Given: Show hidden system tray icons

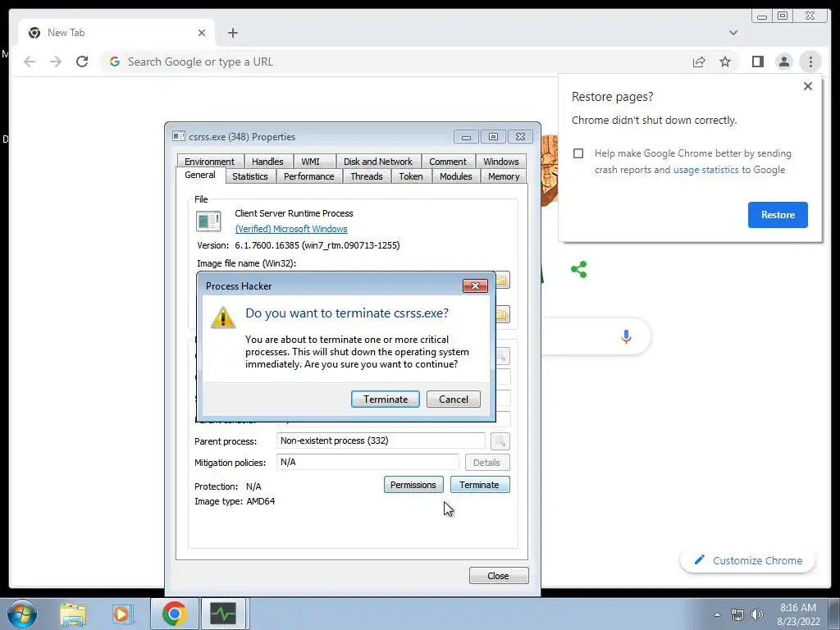Looking at the screenshot, I should [x=717, y=614].
